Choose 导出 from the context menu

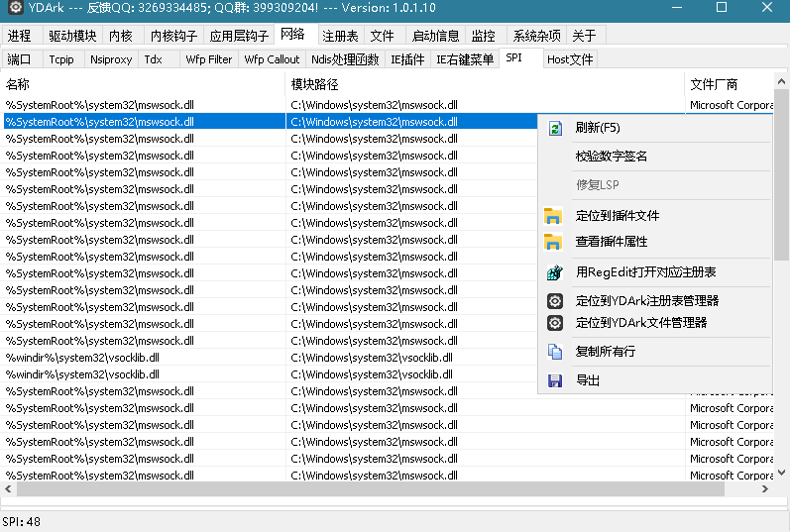(655, 380)
